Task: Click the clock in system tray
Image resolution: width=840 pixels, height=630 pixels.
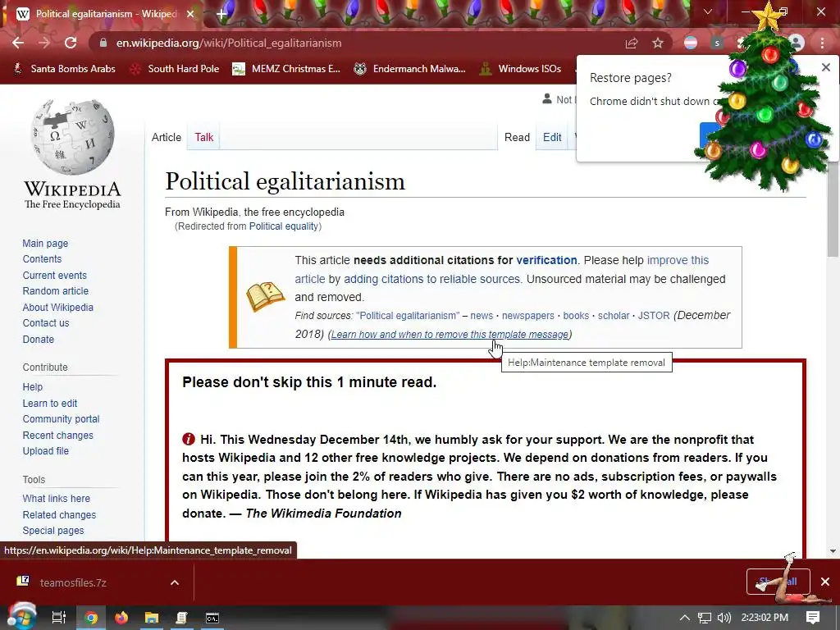Action: [x=765, y=618]
